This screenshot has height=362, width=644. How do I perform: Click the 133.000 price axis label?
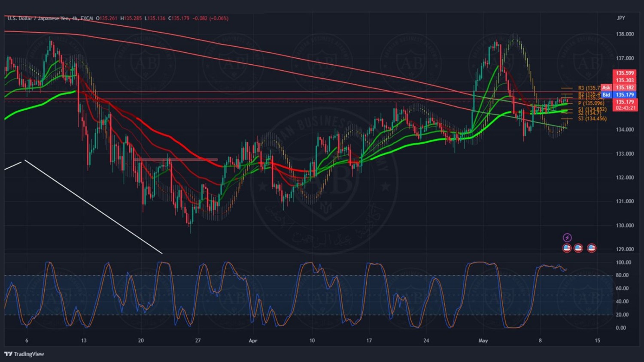pyautogui.click(x=625, y=154)
